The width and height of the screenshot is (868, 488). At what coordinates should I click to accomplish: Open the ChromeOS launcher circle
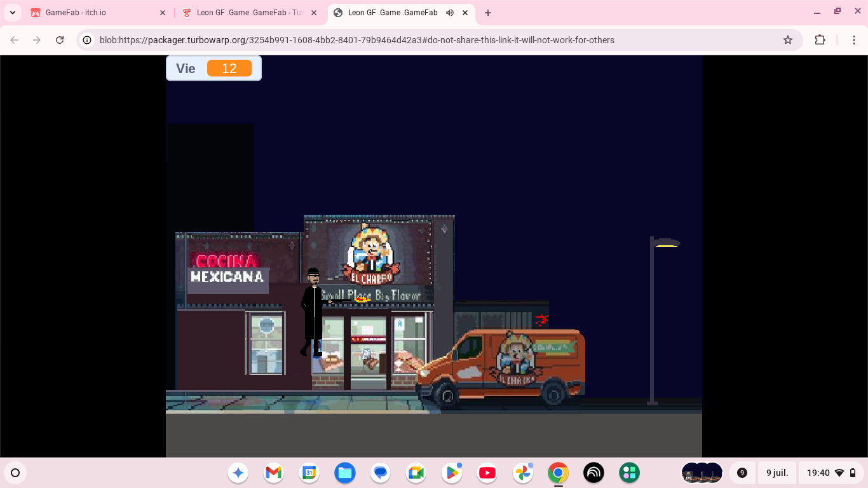pos(15,473)
